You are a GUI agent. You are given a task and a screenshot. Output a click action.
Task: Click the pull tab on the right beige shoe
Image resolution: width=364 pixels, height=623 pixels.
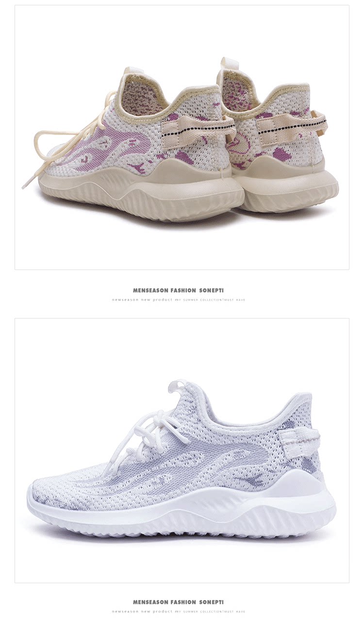click(x=228, y=66)
